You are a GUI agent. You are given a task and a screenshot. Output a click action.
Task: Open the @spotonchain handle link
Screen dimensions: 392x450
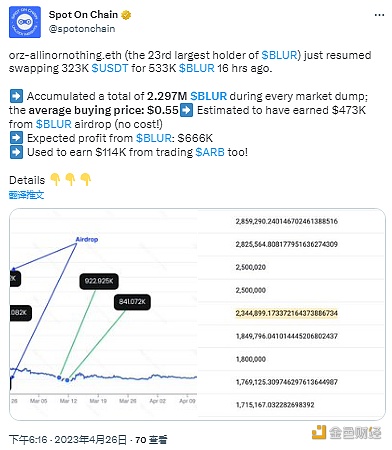tap(82, 29)
